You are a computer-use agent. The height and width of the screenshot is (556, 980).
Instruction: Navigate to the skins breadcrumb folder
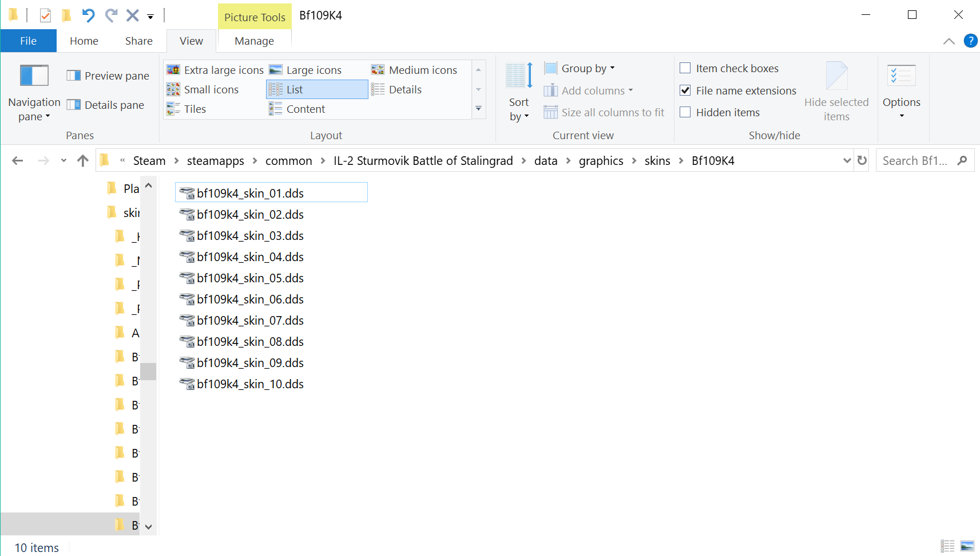(x=657, y=161)
